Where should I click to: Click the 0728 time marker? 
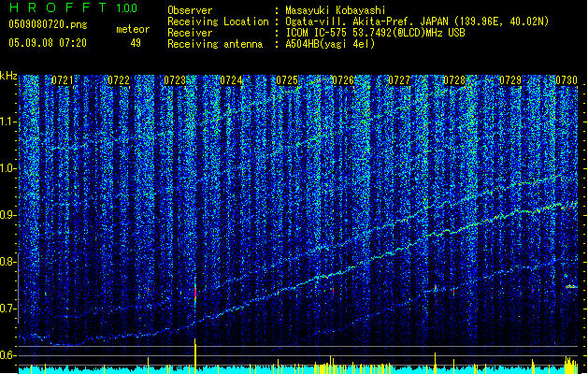click(x=454, y=80)
